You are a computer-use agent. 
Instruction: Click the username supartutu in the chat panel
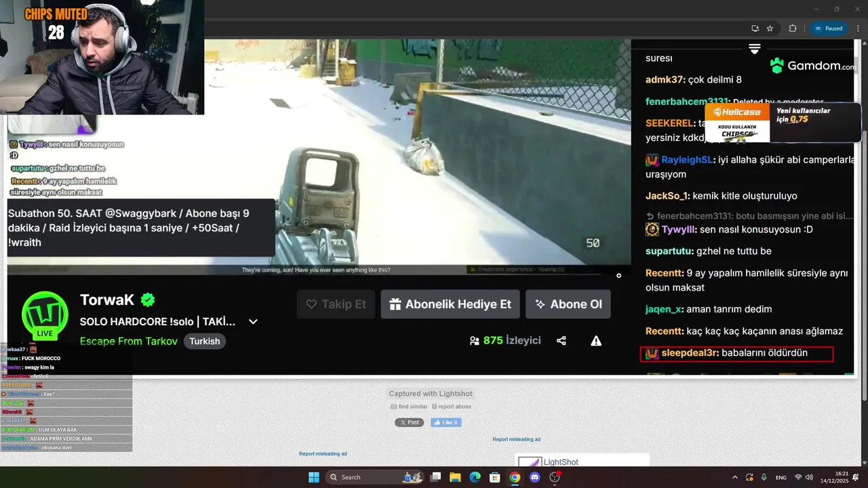(669, 251)
